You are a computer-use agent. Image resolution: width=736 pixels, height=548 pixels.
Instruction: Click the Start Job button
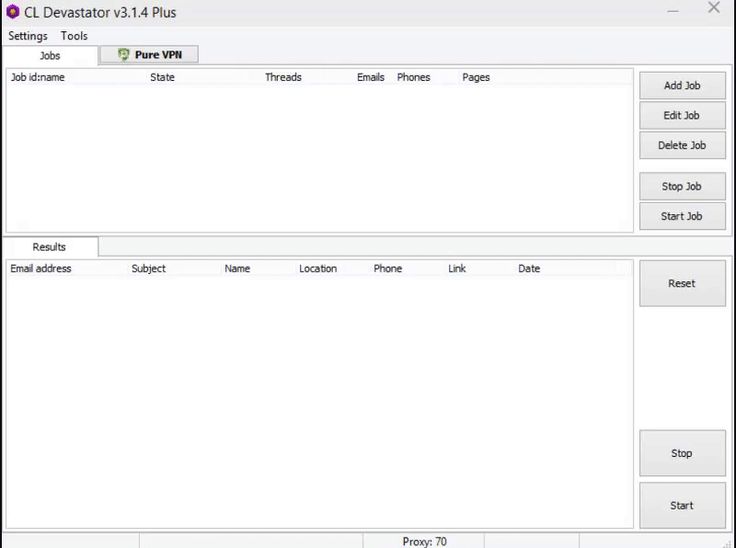pos(682,216)
